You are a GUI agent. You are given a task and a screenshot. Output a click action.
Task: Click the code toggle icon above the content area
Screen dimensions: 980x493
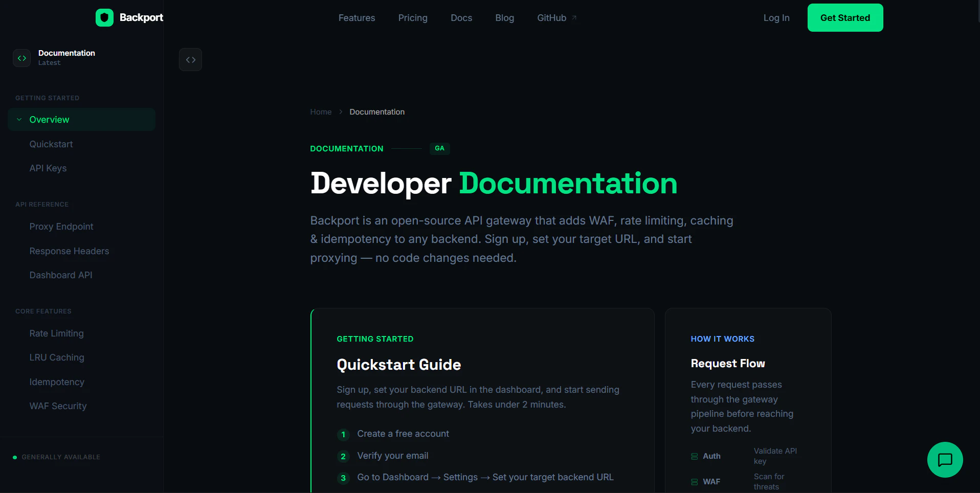click(x=190, y=59)
